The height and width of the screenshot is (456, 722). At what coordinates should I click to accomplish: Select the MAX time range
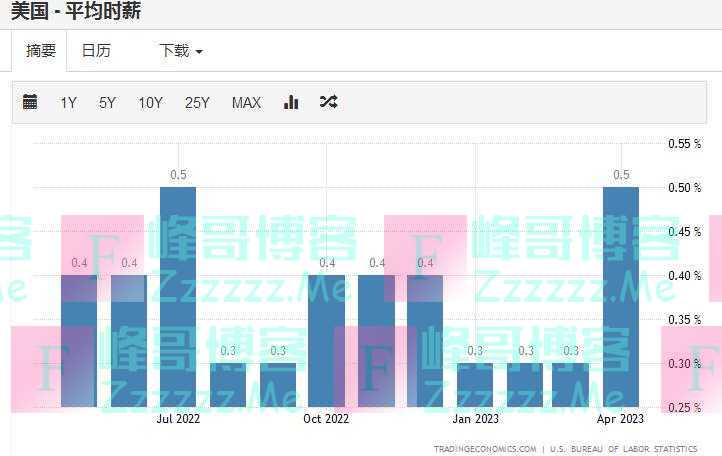(246, 103)
